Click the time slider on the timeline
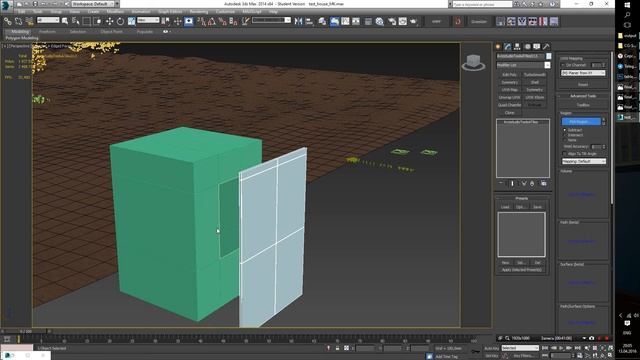The width and height of the screenshot is (640, 360). pos(26,331)
